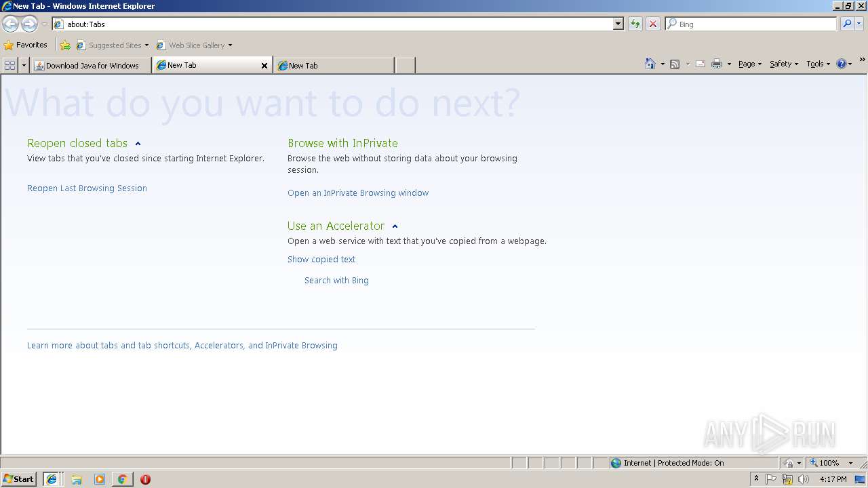Click the Internet Protected Mode zone indicator

point(694,463)
